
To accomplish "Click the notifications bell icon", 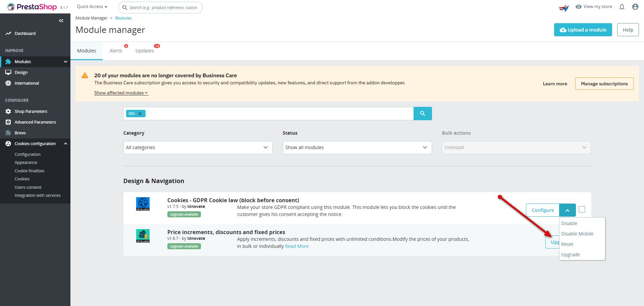I will pos(622,7).
